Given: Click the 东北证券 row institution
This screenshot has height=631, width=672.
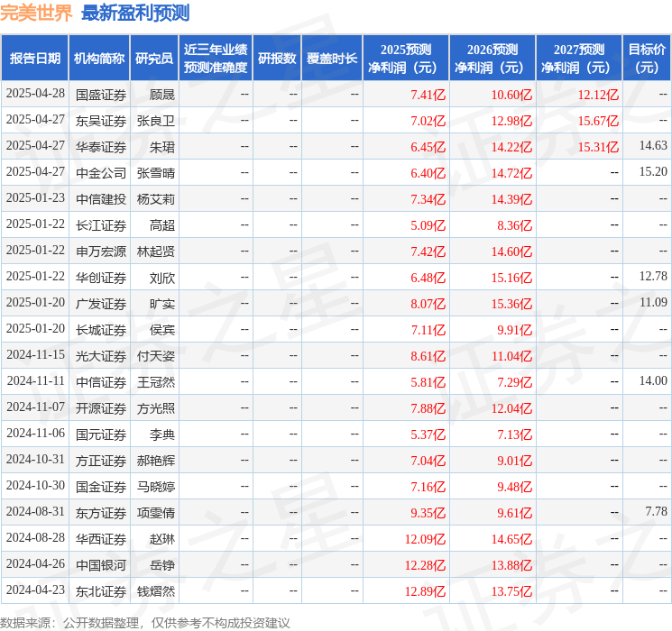Looking at the screenshot, I should pyautogui.click(x=100, y=591).
